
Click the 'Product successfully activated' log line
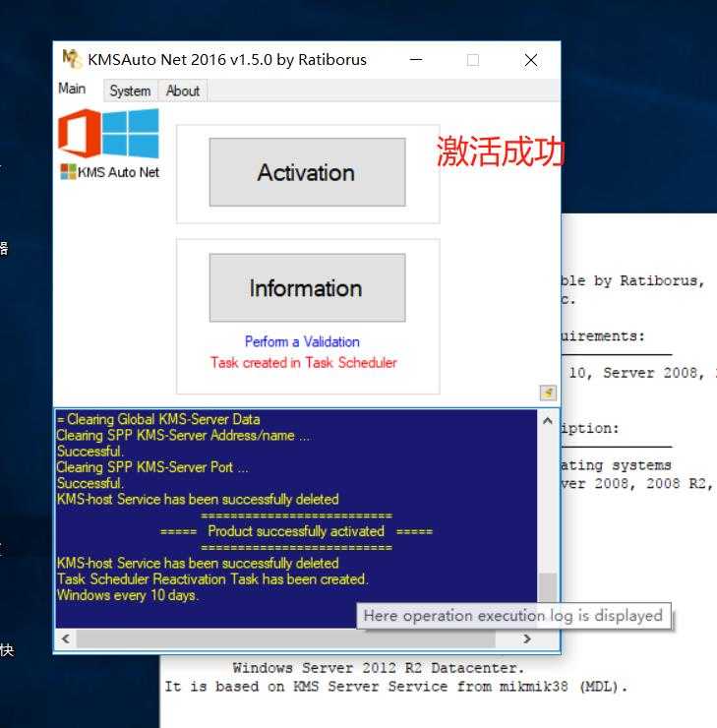[x=296, y=531]
